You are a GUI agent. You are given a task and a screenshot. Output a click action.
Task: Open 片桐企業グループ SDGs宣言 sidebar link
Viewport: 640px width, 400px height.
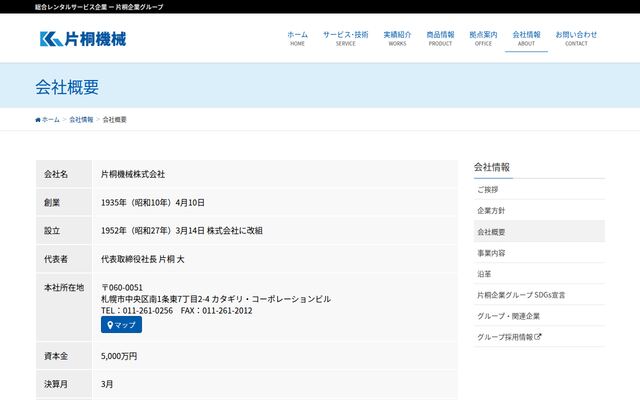tap(539, 295)
